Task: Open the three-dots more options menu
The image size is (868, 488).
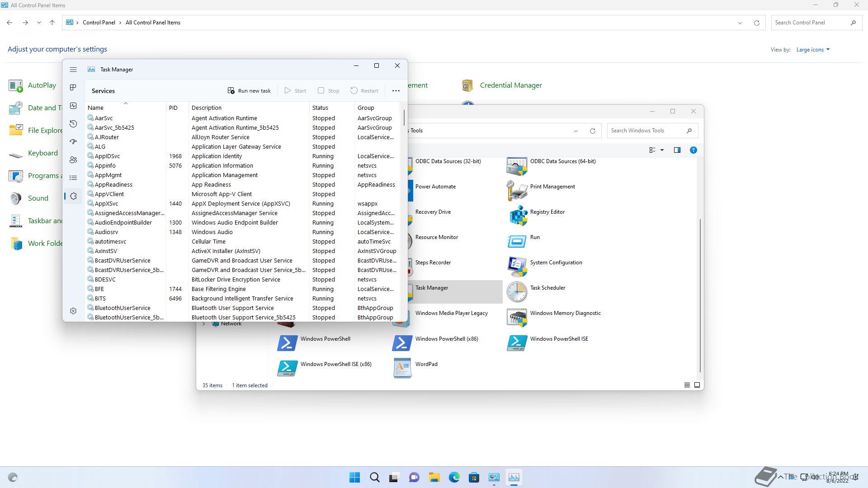Action: point(396,91)
